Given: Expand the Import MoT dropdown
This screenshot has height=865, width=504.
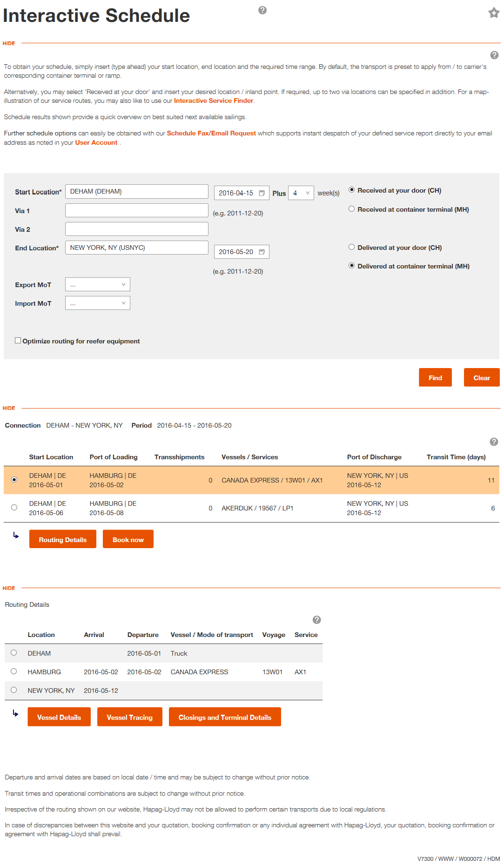Looking at the screenshot, I should point(98,303).
